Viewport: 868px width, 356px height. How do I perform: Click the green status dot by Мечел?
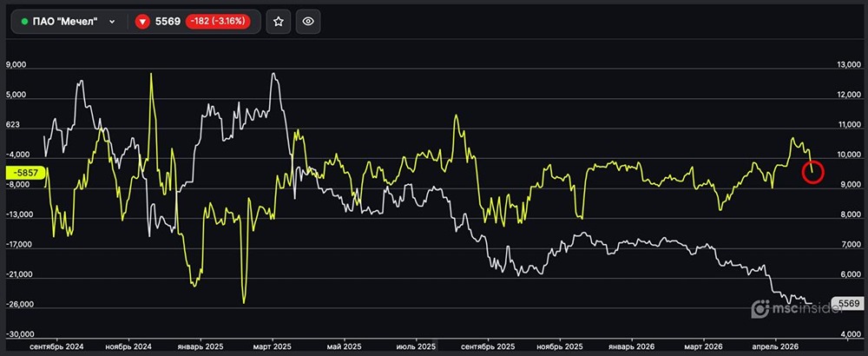click(24, 22)
